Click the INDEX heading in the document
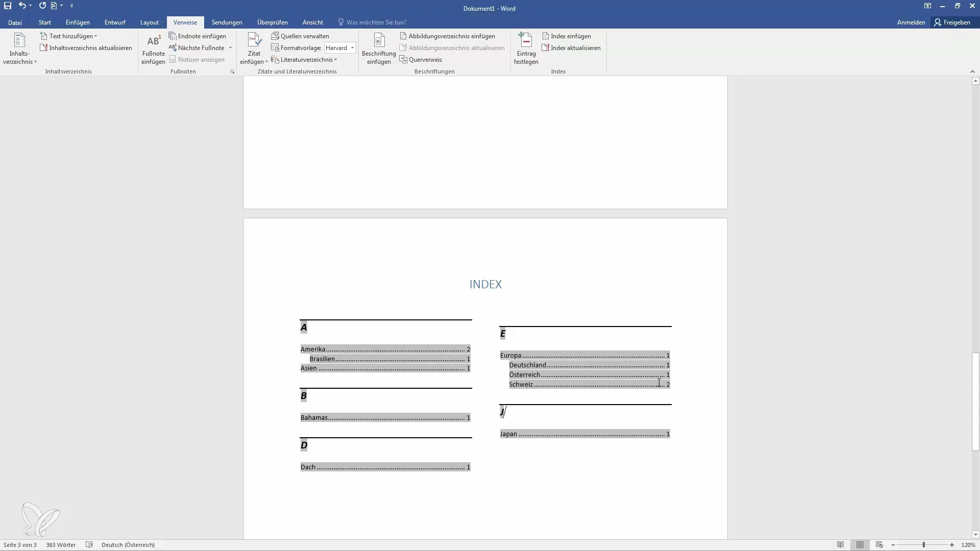This screenshot has width=980, height=551. 485,284
